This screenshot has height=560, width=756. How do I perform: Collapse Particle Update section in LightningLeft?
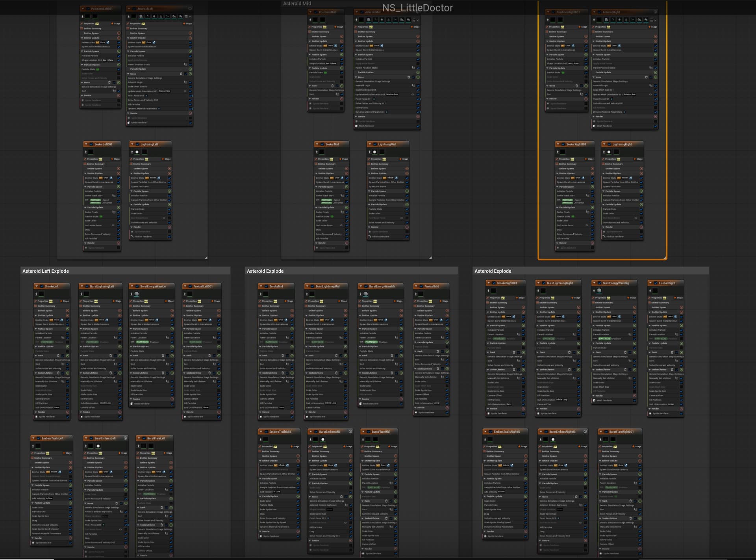click(131, 205)
